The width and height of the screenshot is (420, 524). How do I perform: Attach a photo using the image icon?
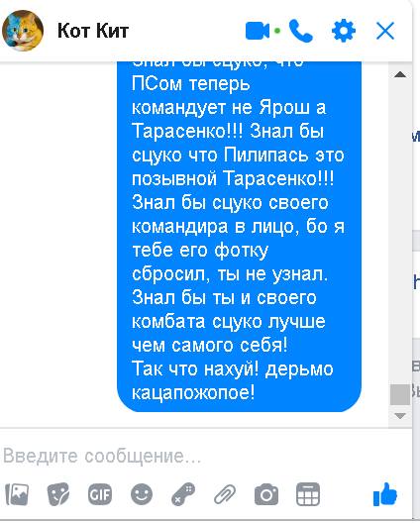(x=17, y=494)
